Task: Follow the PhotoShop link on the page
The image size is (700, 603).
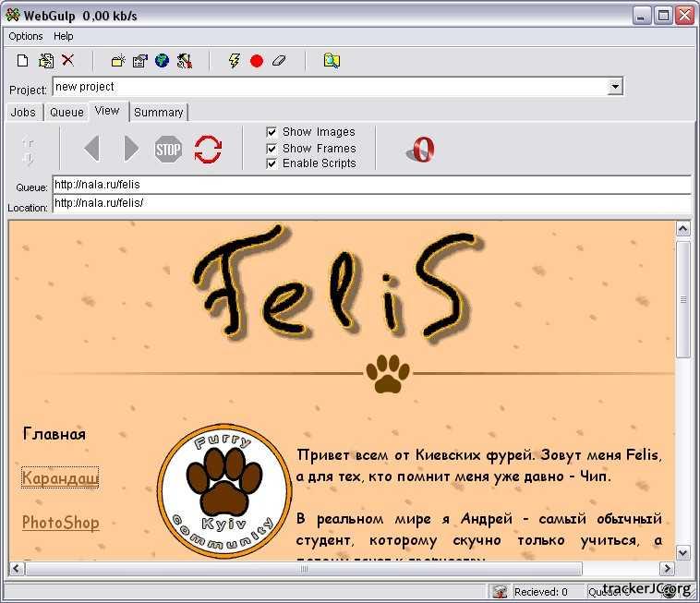Action: pyautogui.click(x=60, y=523)
